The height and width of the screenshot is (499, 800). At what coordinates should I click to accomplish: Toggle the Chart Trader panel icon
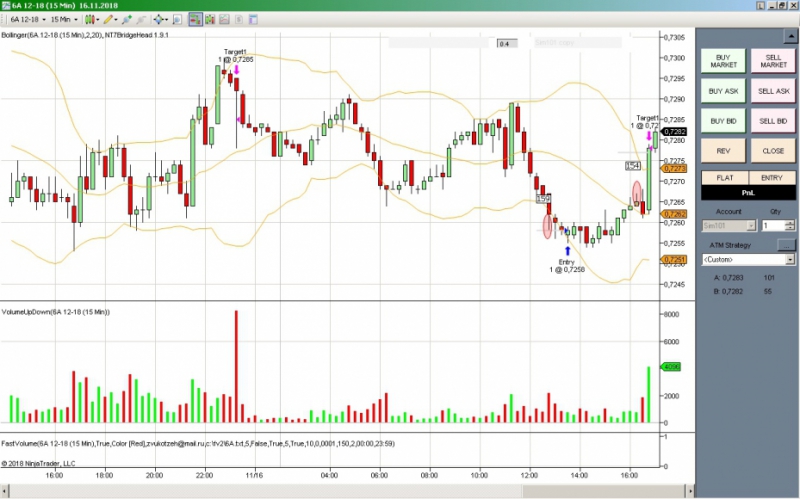click(x=195, y=19)
